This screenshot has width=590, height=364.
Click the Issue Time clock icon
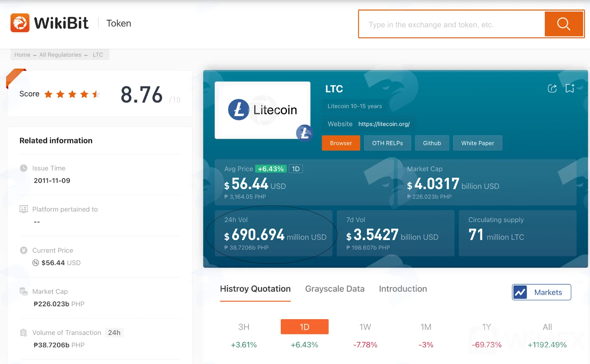[x=24, y=168]
